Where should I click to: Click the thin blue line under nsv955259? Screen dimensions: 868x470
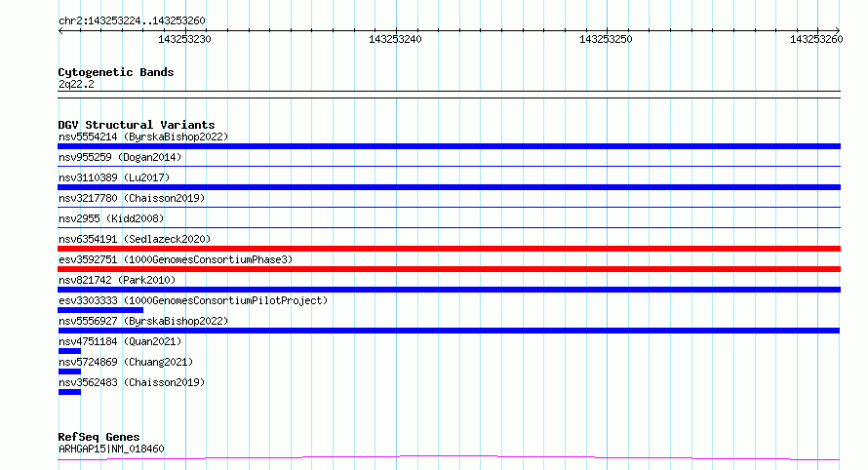tap(449, 166)
